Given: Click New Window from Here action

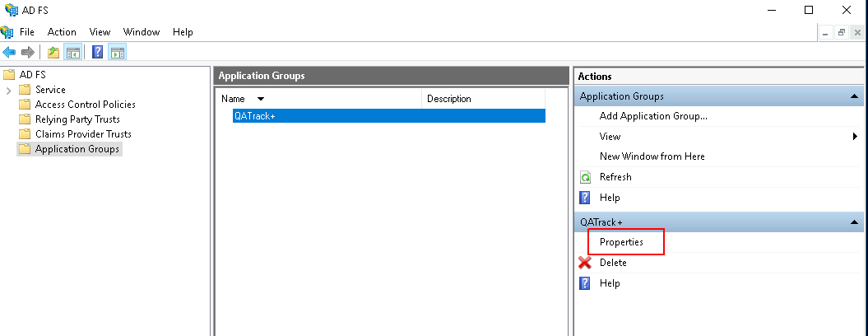Looking at the screenshot, I should click(652, 156).
